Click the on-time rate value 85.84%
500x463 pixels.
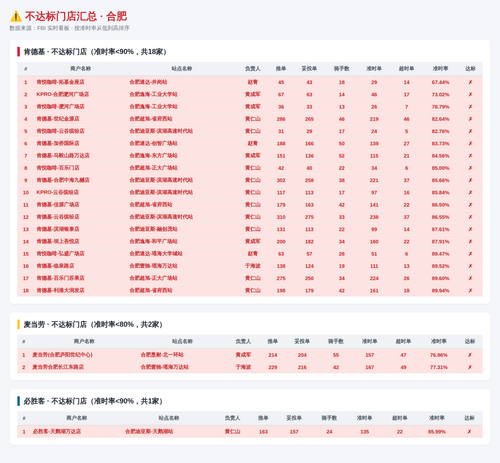point(440,192)
